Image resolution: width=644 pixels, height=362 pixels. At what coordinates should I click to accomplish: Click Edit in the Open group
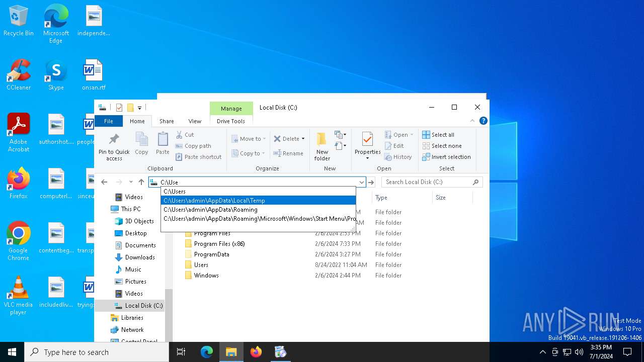point(394,146)
